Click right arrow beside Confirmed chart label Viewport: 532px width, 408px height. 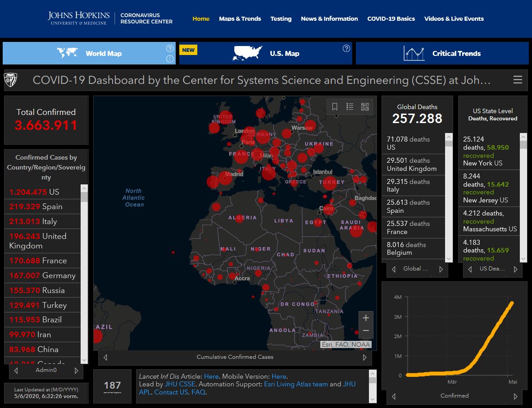[x=516, y=396]
